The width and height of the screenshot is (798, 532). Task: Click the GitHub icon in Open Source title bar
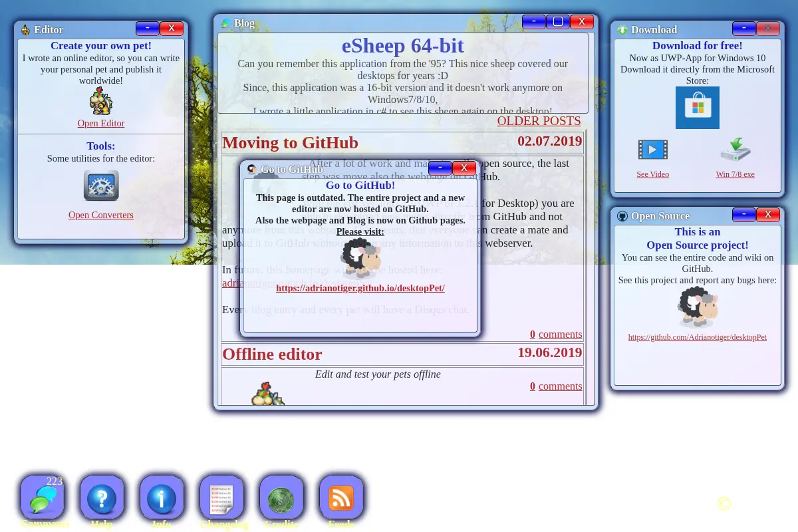(x=622, y=216)
